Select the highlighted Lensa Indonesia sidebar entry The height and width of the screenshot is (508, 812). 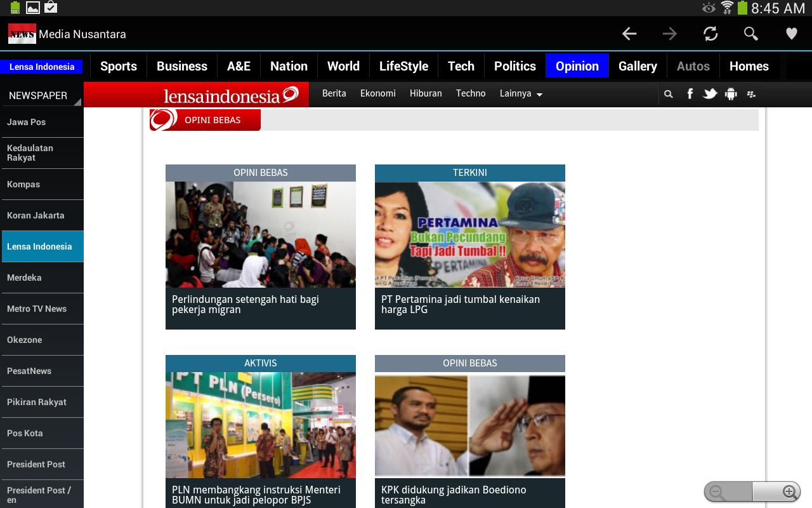[x=42, y=246]
